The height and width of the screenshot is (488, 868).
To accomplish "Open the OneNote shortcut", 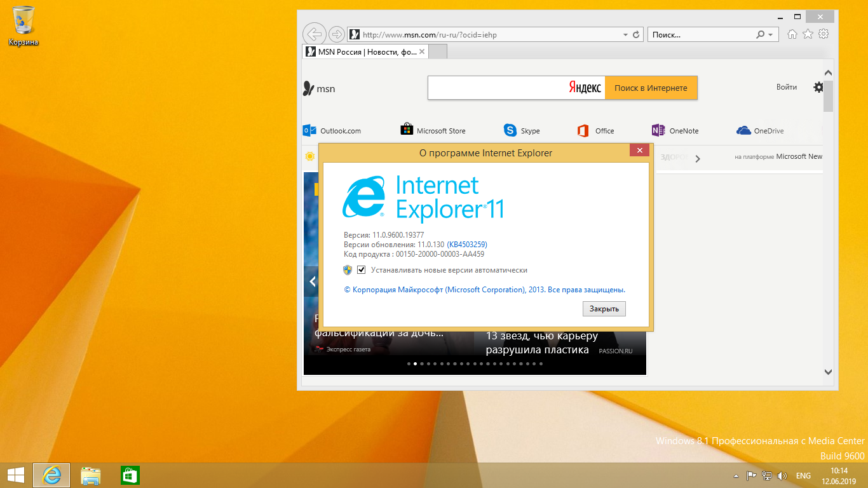I will tap(675, 130).
